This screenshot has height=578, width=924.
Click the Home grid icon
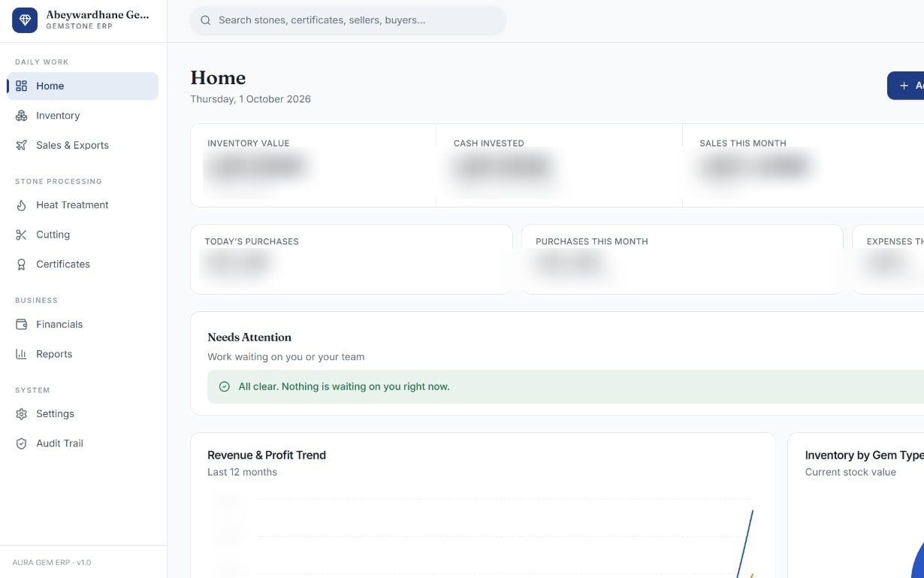coord(21,86)
